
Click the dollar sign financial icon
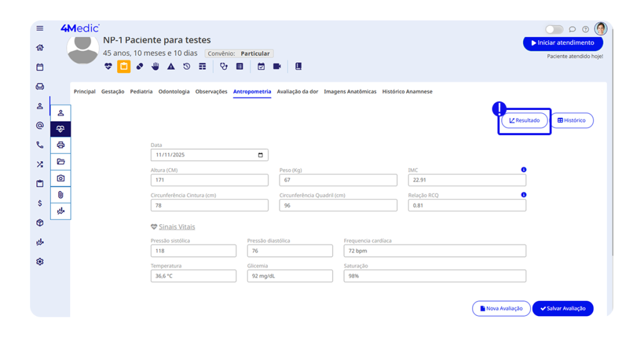tap(40, 204)
